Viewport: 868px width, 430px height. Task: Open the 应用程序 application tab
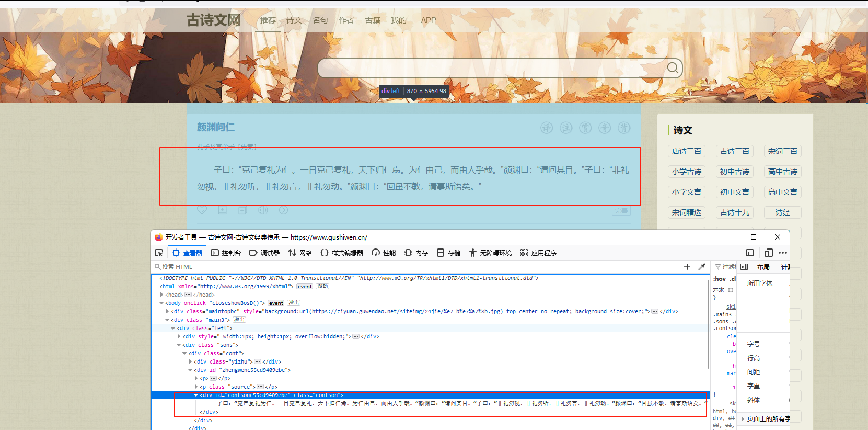click(x=538, y=253)
